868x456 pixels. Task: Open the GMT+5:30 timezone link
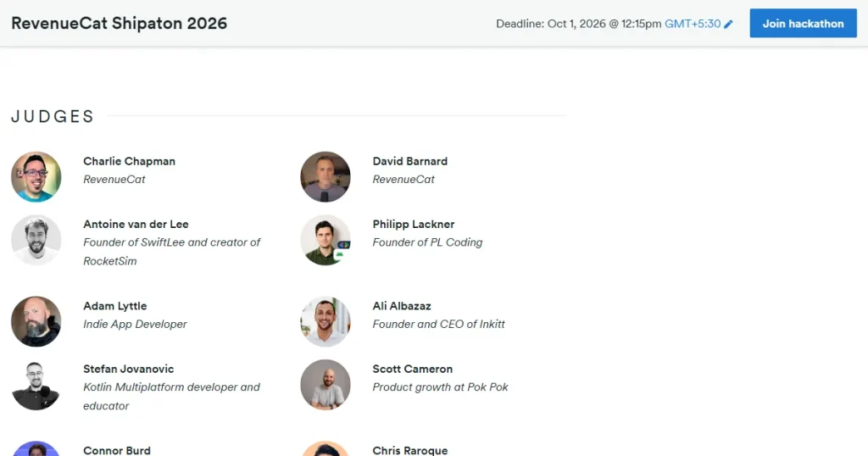(x=693, y=24)
